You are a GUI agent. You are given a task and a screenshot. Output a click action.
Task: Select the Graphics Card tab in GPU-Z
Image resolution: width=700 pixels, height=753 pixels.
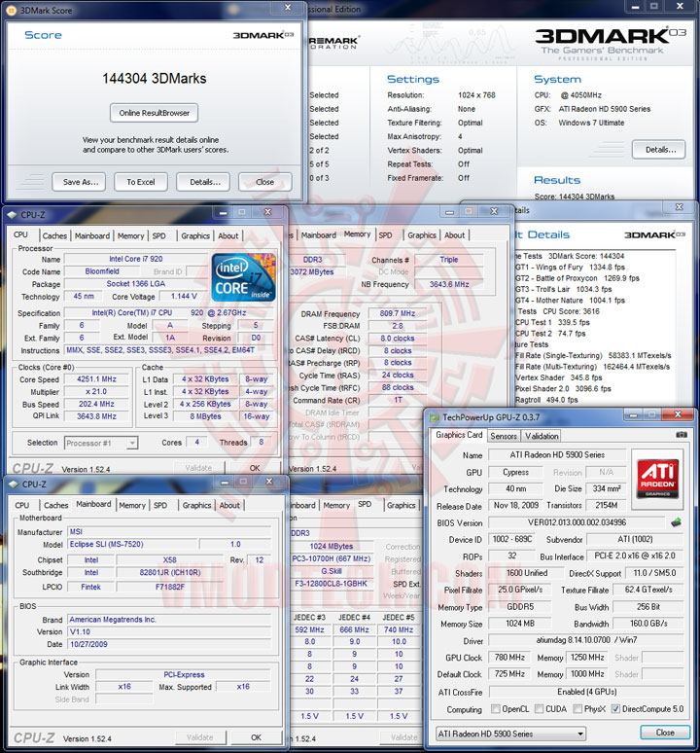coord(459,435)
